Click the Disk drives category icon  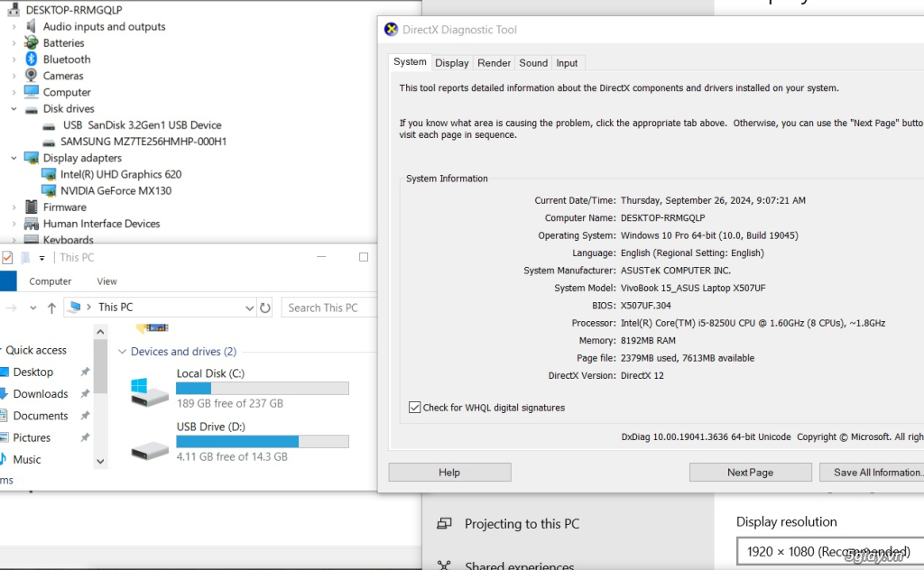click(x=32, y=109)
